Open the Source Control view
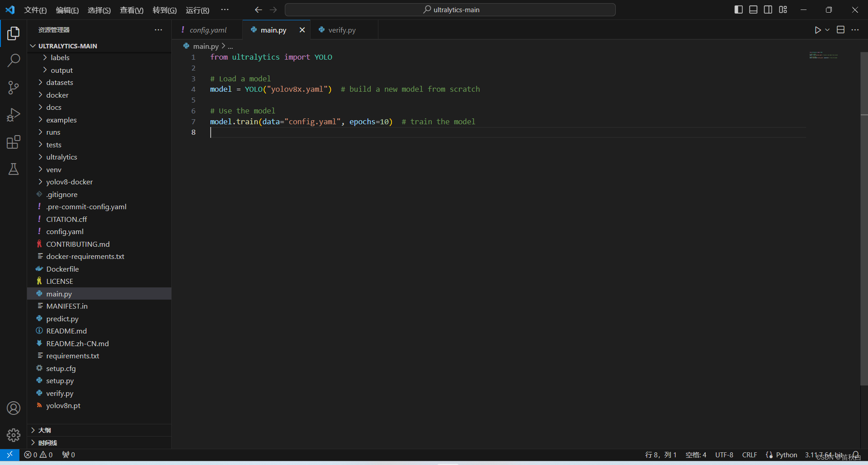Viewport: 868px width, 465px height. coord(14,88)
